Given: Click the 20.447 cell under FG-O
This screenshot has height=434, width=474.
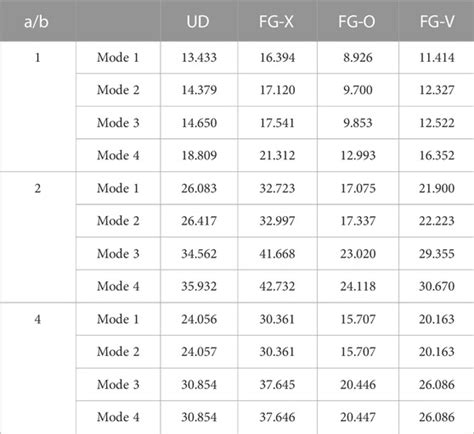Looking at the screenshot, I should click(x=358, y=417).
